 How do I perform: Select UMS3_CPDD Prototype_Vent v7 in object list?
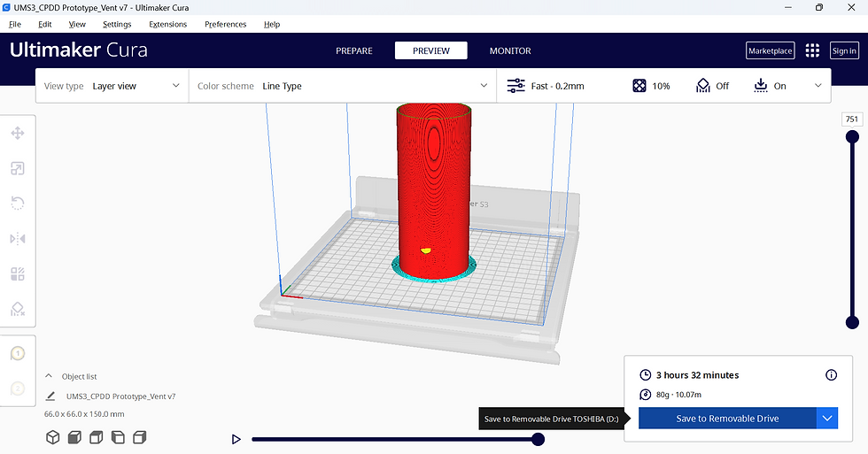(120, 396)
